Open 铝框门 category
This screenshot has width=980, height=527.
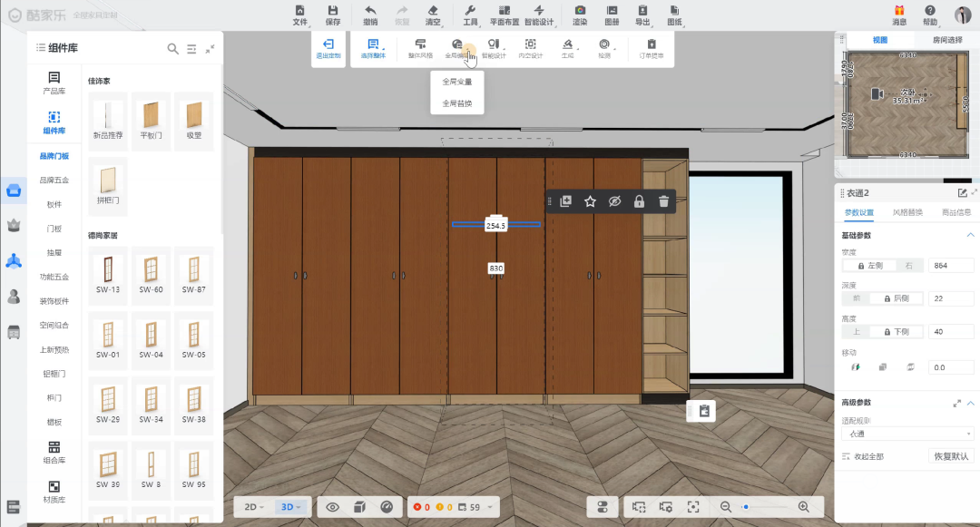coord(54,374)
